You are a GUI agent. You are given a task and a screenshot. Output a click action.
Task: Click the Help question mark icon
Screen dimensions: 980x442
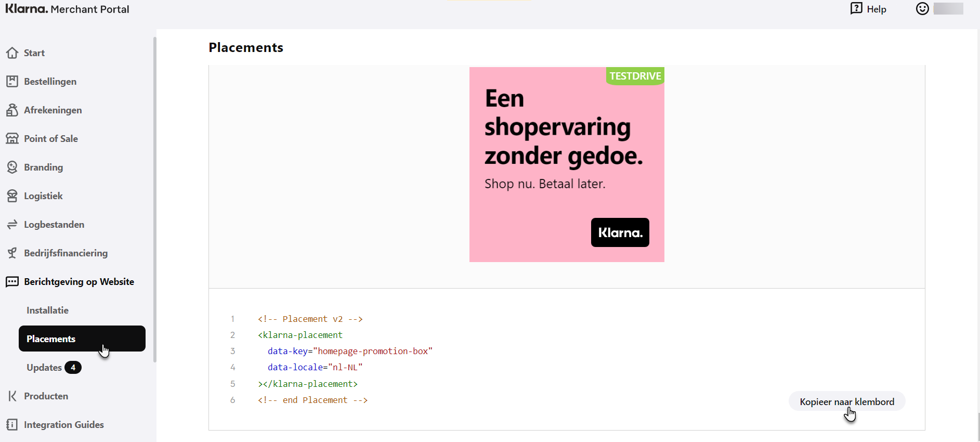tap(856, 8)
